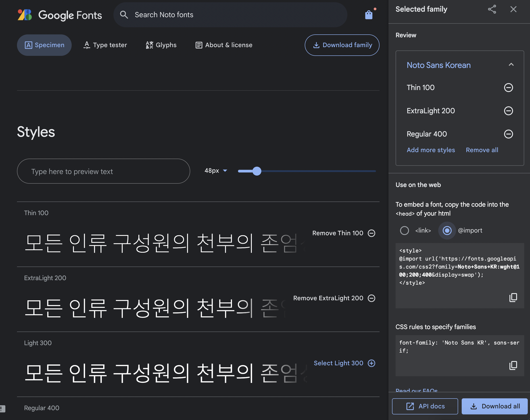Click the Read our FAQs link
The width and height of the screenshot is (530, 420).
click(417, 390)
